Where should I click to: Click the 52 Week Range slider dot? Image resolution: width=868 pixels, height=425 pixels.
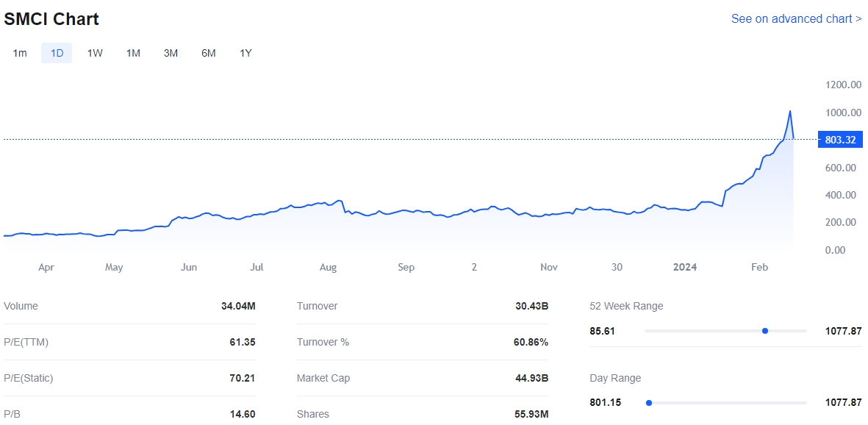765,331
